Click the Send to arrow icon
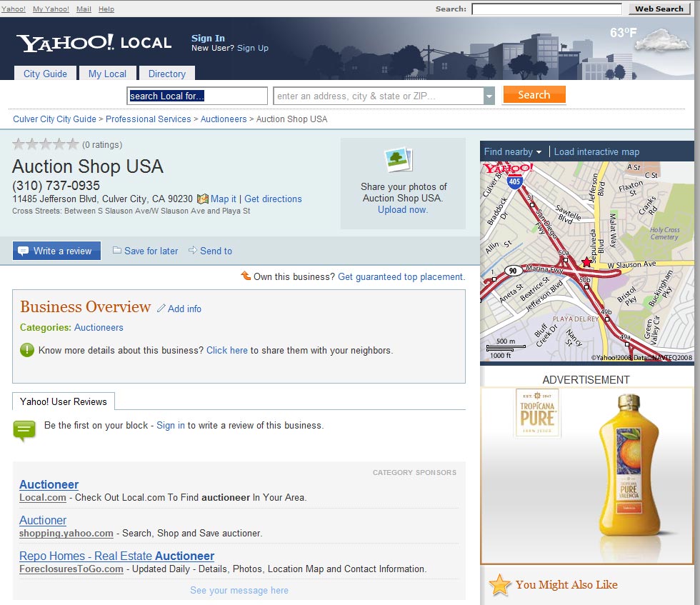This screenshot has height=605, width=700. coord(192,250)
